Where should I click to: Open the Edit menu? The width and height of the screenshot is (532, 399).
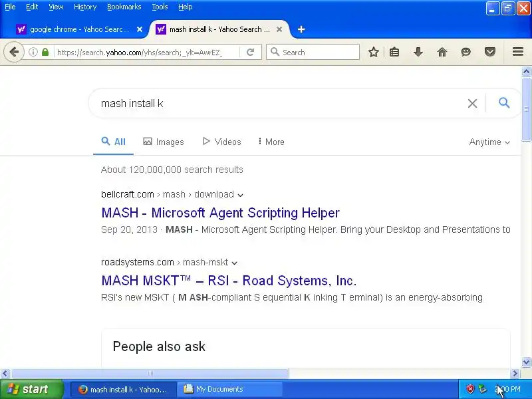click(x=32, y=7)
